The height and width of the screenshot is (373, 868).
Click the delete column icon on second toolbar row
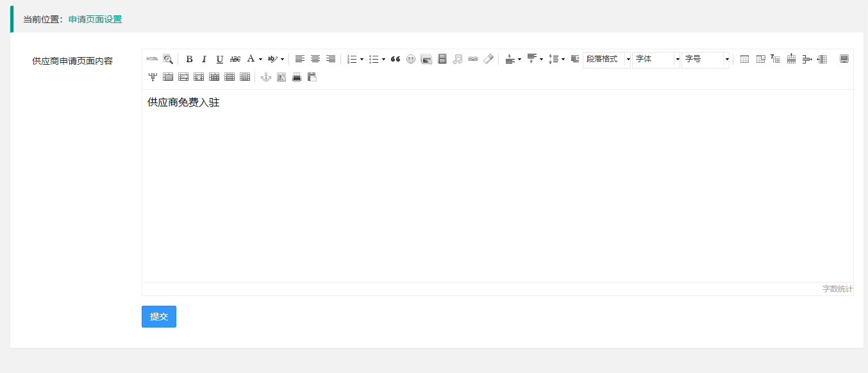point(153,77)
